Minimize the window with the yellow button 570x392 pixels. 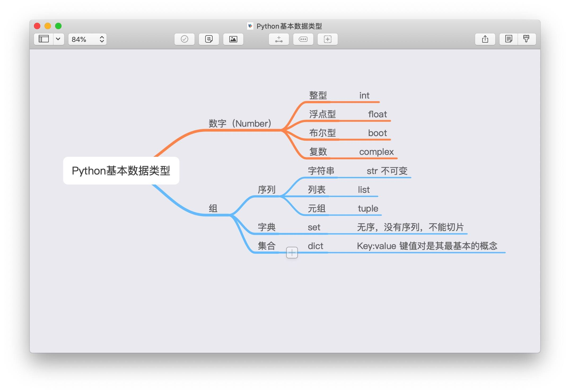click(x=48, y=26)
